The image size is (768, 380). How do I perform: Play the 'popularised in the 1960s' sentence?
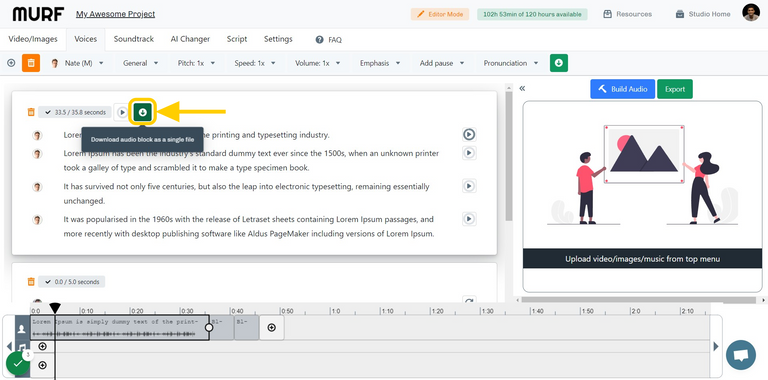[469, 219]
